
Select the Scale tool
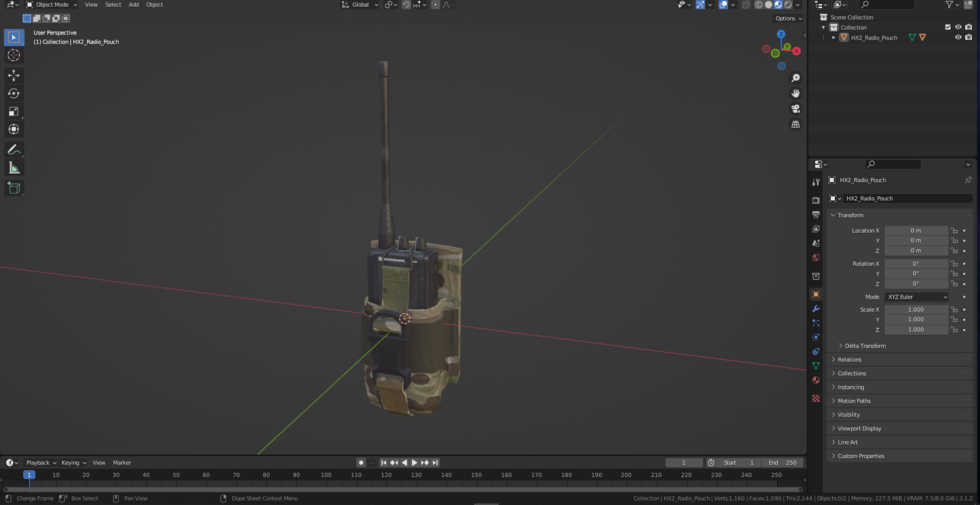14,111
